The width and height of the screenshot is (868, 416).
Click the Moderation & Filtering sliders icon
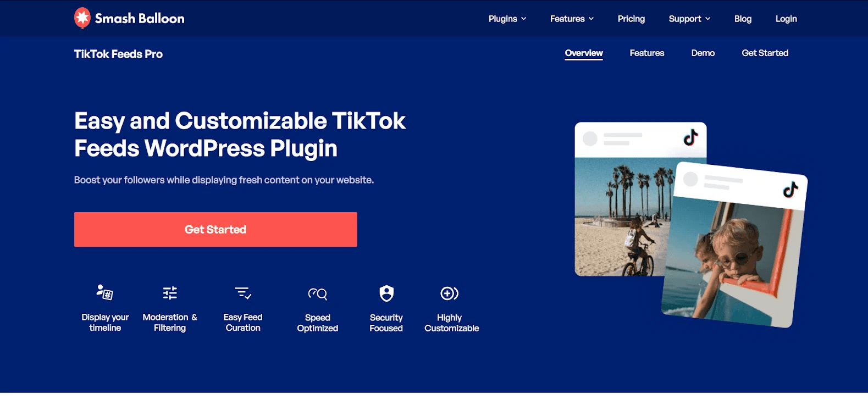pos(170,293)
